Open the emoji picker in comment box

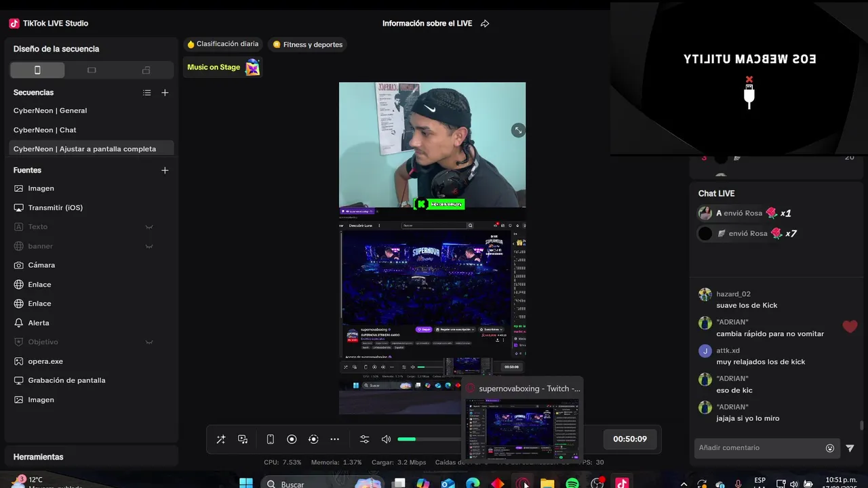pos(830,448)
